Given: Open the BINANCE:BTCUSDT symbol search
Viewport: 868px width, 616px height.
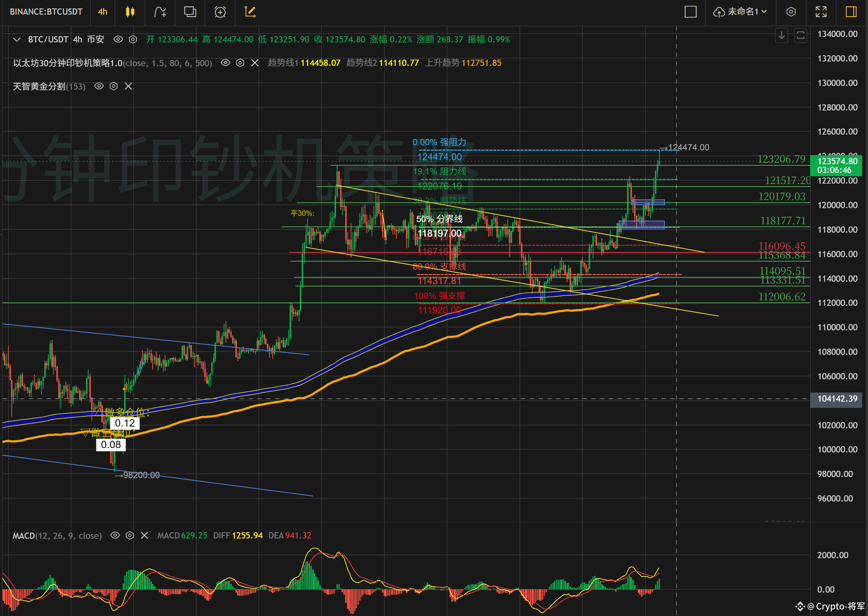Looking at the screenshot, I should coord(46,12).
